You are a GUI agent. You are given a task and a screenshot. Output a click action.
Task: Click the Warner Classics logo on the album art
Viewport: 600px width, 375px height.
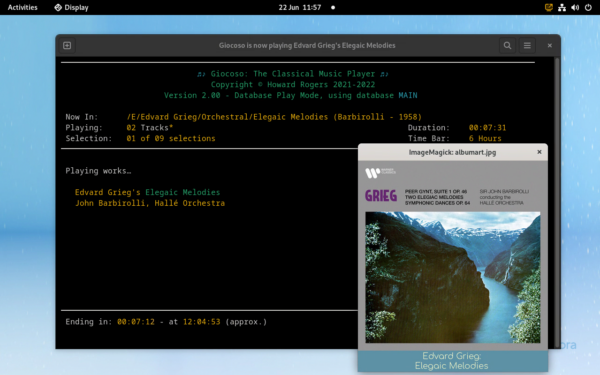pyautogui.click(x=380, y=173)
